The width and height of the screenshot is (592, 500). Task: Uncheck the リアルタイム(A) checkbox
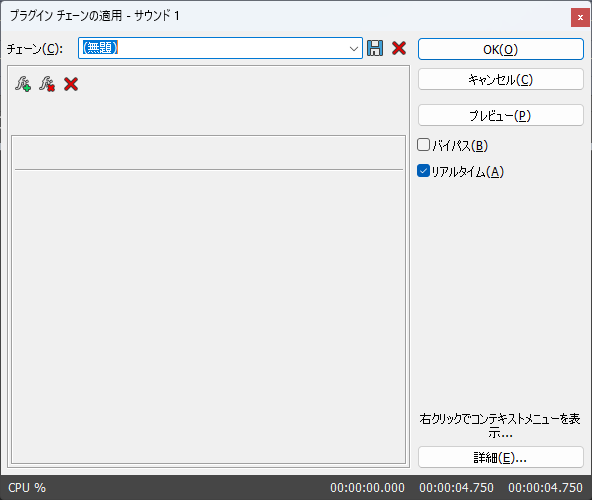(x=424, y=171)
